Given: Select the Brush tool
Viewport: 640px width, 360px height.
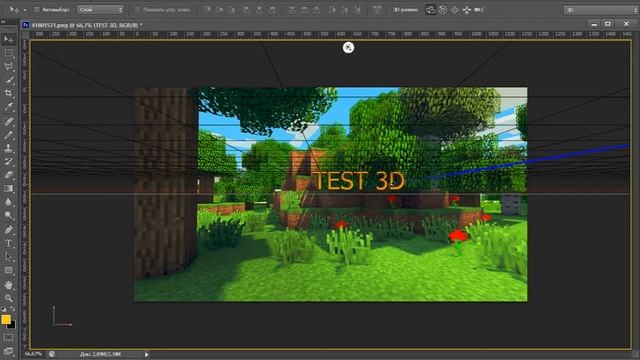Looking at the screenshot, I should [x=8, y=135].
